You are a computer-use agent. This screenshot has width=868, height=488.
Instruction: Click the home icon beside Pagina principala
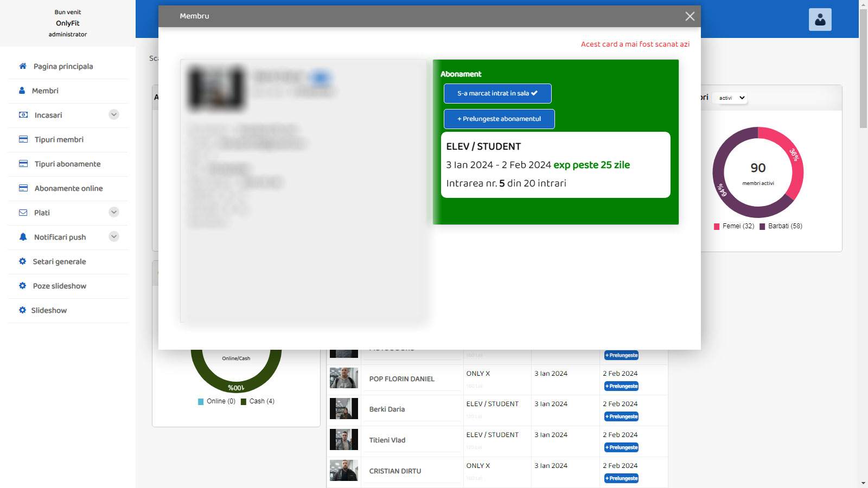(x=23, y=66)
